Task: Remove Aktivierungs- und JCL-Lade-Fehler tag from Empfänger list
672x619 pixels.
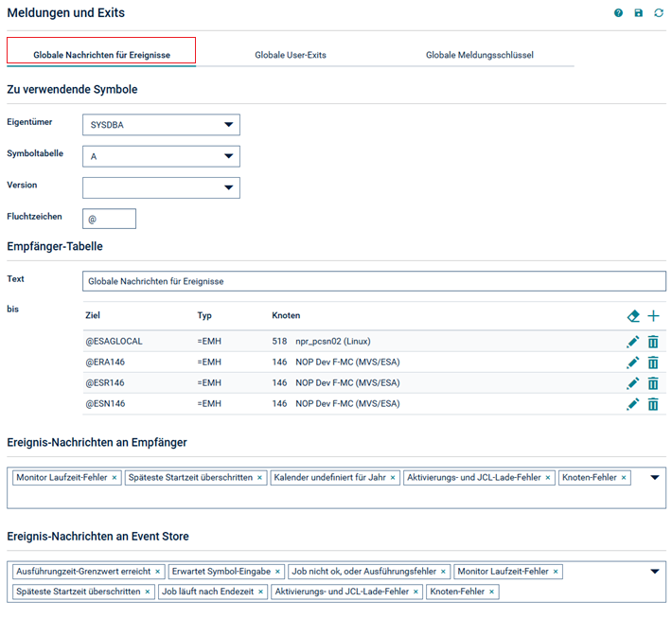Action: pos(548,478)
